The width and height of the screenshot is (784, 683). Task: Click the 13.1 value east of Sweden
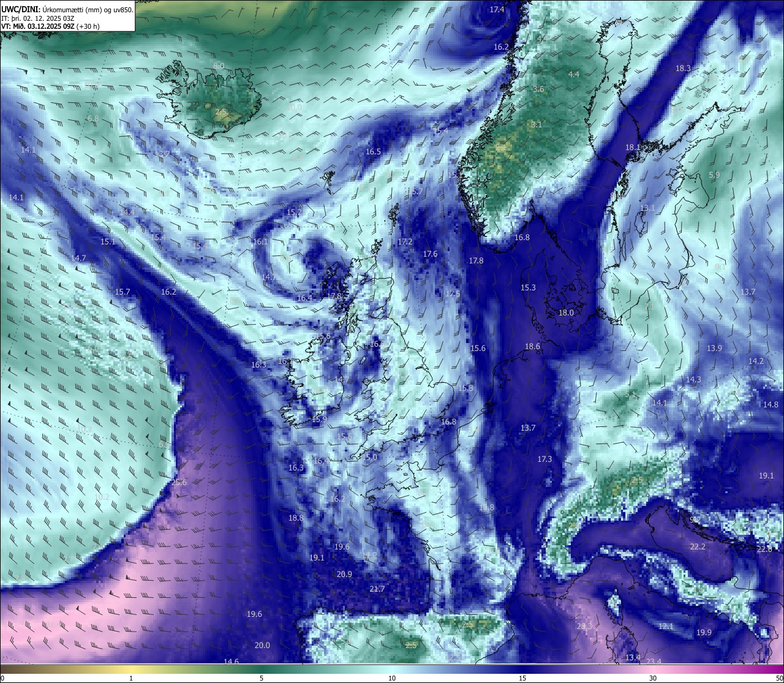(x=647, y=208)
